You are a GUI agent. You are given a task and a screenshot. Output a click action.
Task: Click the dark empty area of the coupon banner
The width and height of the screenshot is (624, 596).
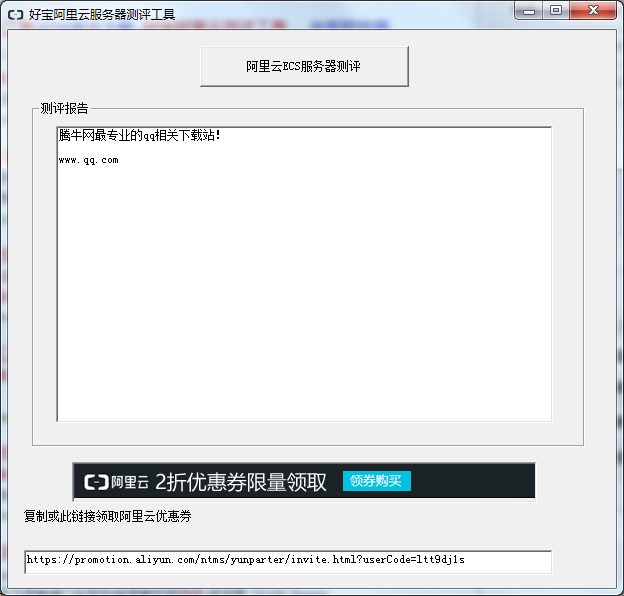[x=473, y=481]
